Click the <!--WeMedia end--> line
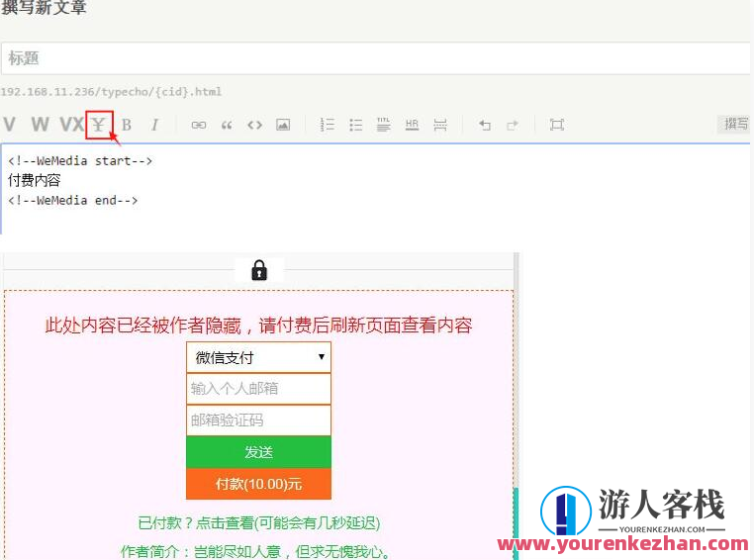The height and width of the screenshot is (560, 754). (x=72, y=200)
